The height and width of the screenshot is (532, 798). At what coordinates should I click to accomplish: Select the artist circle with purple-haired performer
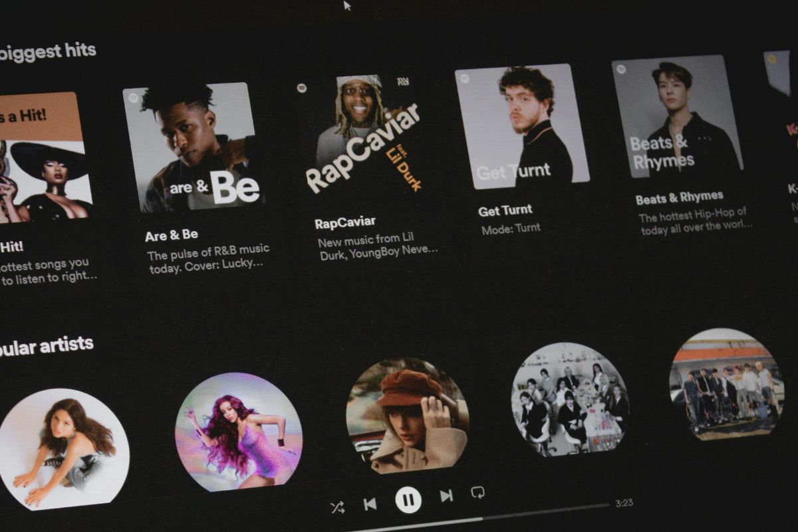tap(238, 432)
